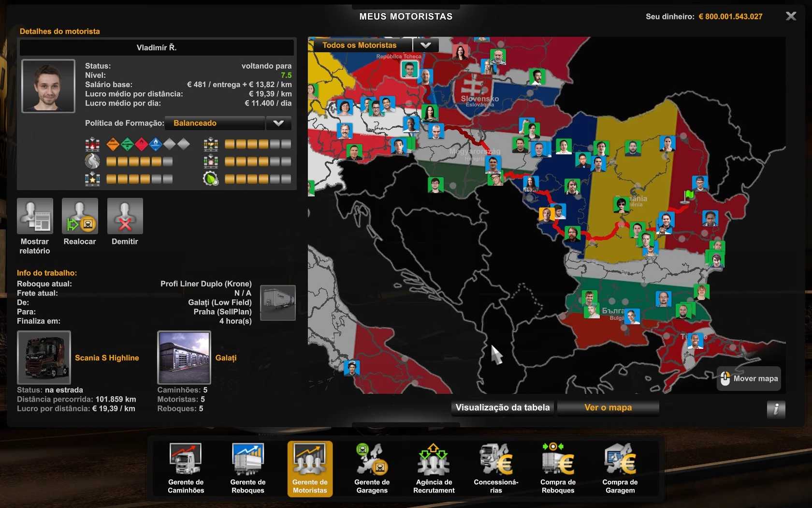Click the Galați garage thumbnail
The height and width of the screenshot is (508, 812).
[x=184, y=358]
